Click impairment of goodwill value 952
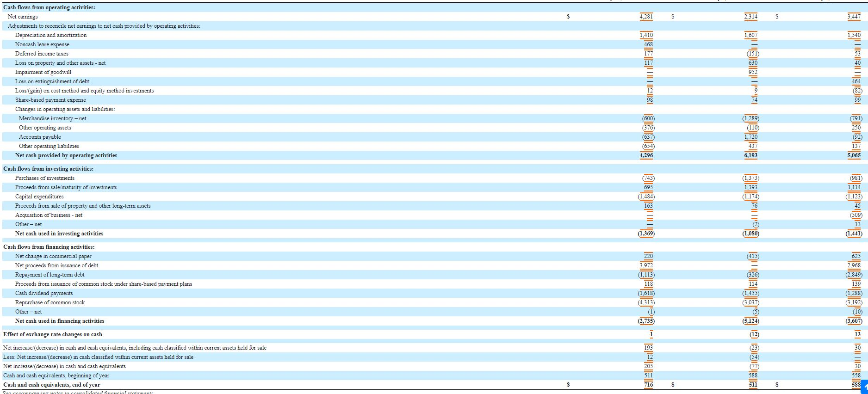 [753, 72]
